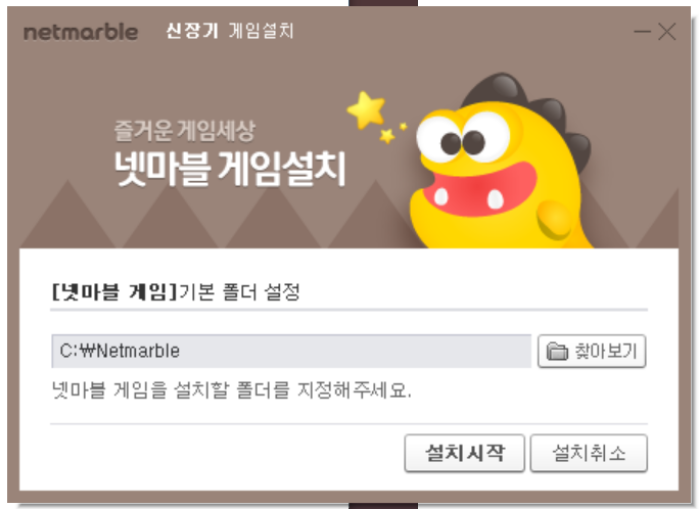Click the folder icon on the 찾아보기 button

(x=557, y=351)
